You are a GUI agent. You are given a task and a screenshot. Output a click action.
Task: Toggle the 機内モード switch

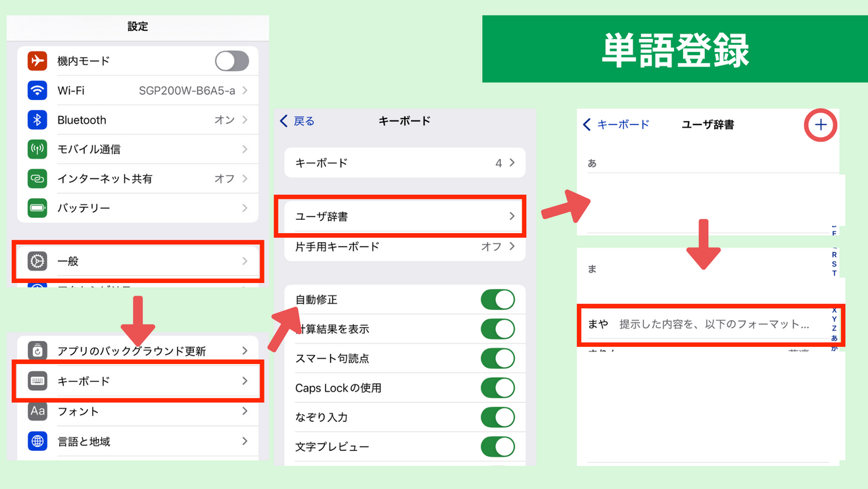pyautogui.click(x=232, y=61)
